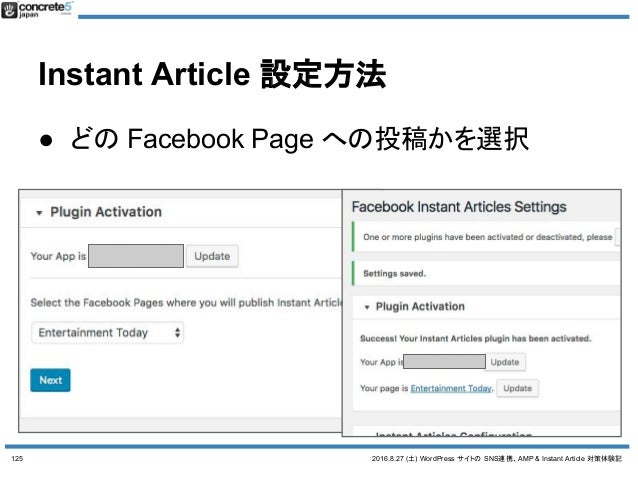Click the left Plugin Activation heading

tap(106, 212)
